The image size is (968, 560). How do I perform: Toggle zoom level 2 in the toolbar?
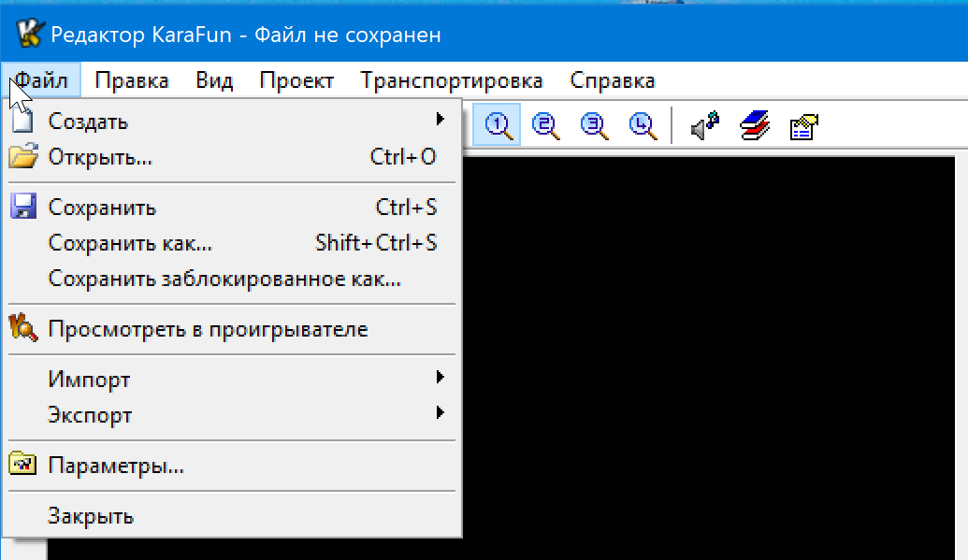[545, 123]
